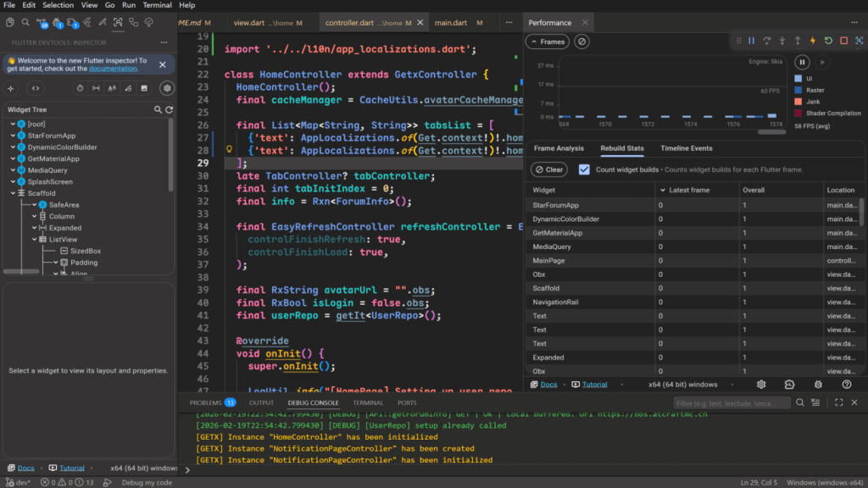Switch to the Timeline Events tab
Viewport: 868px width, 488px height.
(x=686, y=148)
